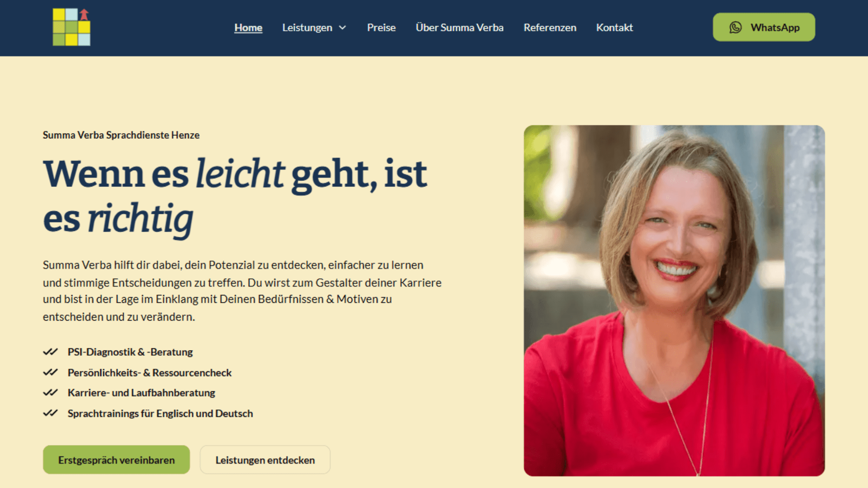Screen dimensions: 868x488
Task: Click Erstgespräch vereinbaren button
Action: click(116, 459)
